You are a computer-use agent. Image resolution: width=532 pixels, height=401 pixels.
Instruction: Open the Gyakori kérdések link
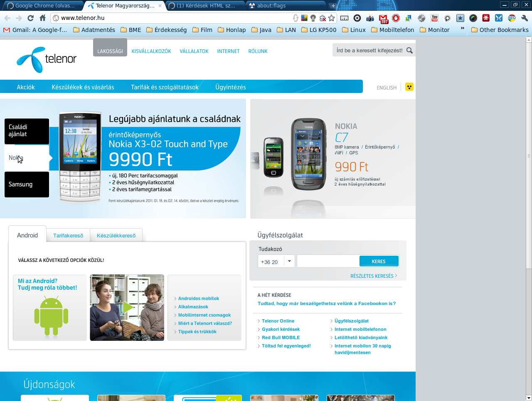pyautogui.click(x=281, y=329)
